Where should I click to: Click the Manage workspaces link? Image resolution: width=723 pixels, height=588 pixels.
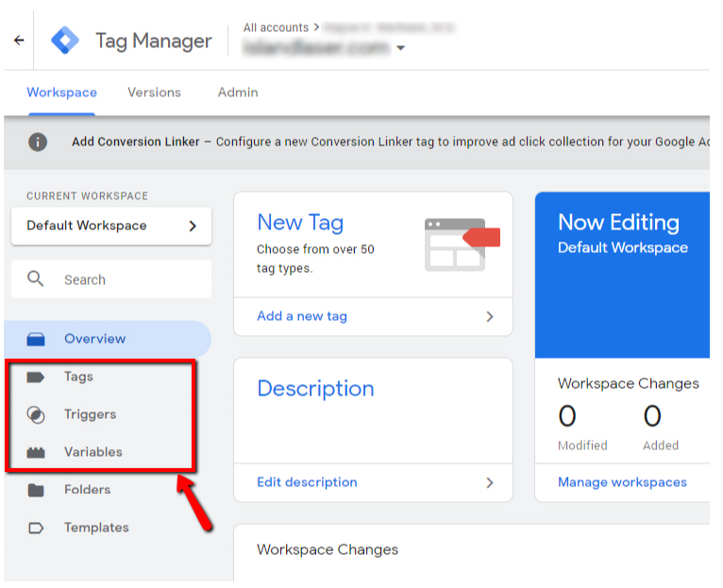pyautogui.click(x=622, y=482)
